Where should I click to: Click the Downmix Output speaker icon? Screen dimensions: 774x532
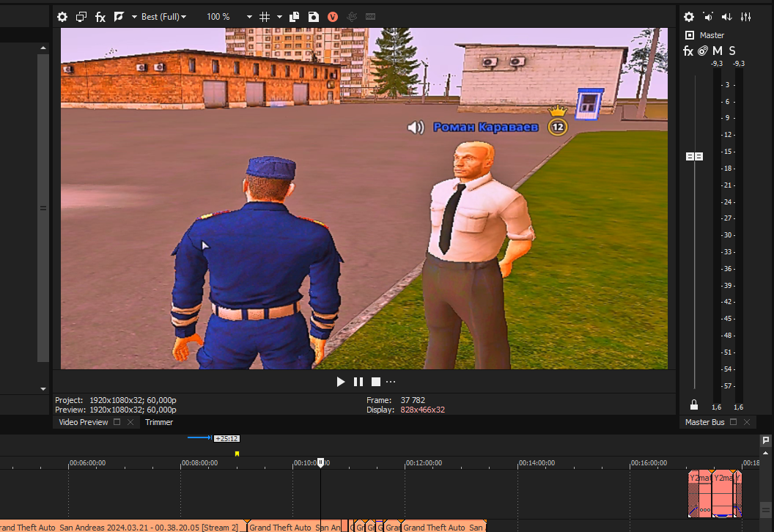click(x=726, y=17)
